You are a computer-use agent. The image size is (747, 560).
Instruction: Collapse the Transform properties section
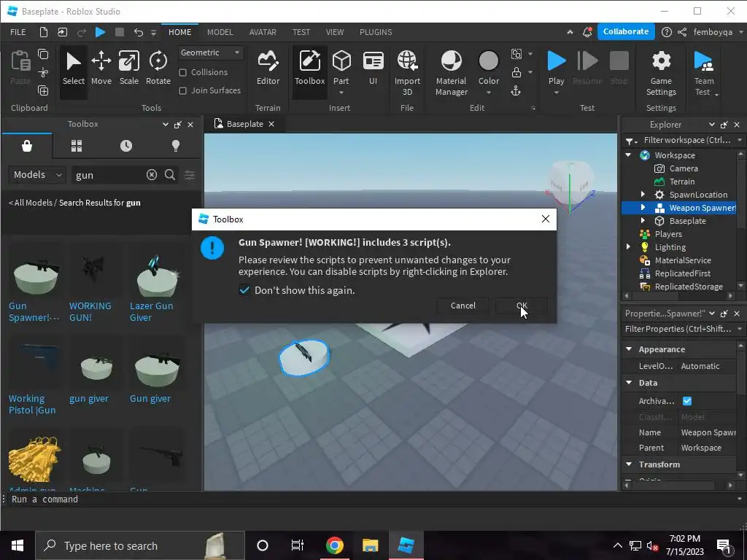point(629,464)
